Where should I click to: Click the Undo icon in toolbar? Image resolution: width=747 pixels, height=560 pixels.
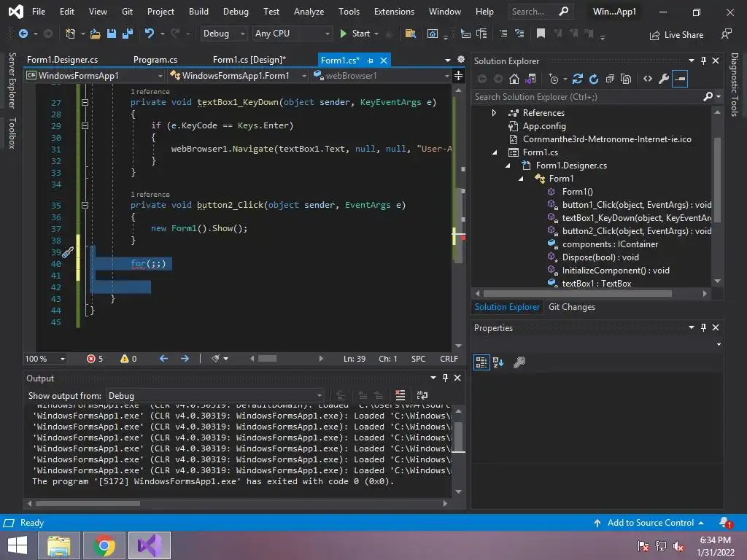click(150, 34)
